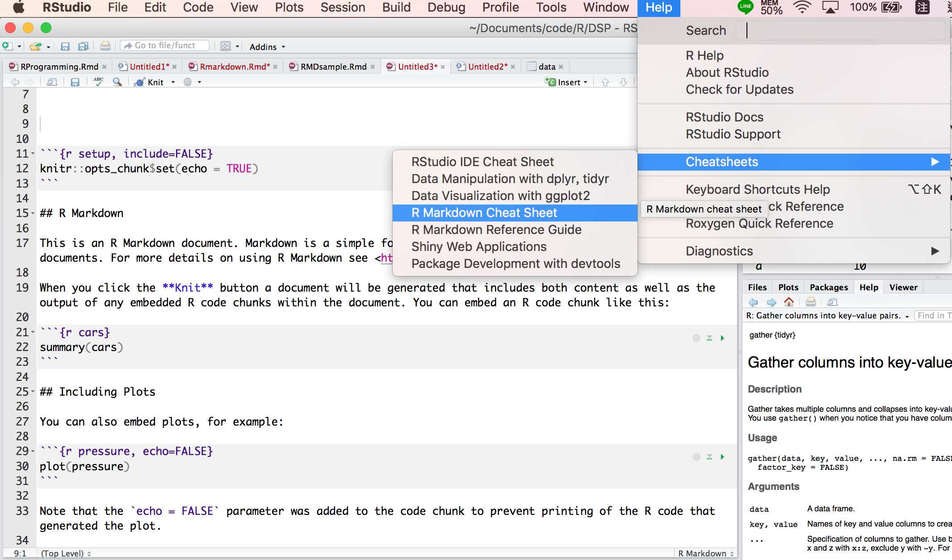This screenshot has height=560, width=952.
Task: Click the new file icon in main toolbar
Action: (x=8, y=46)
